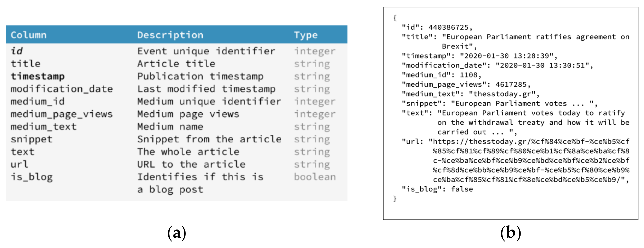Click the "URL to the article" description
Screen dimensions: 644x248
coord(191,164)
